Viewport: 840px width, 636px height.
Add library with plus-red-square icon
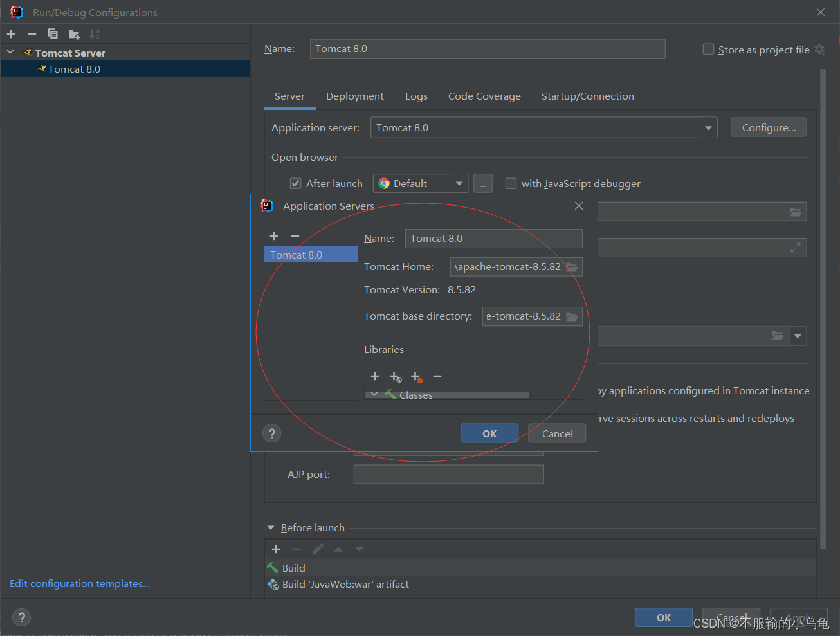pyautogui.click(x=417, y=377)
